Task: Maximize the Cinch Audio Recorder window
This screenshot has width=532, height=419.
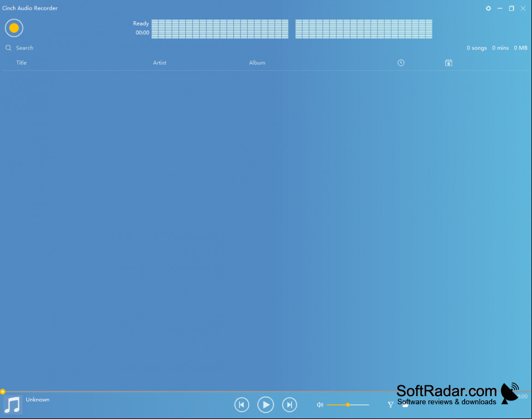Action: pos(511,8)
